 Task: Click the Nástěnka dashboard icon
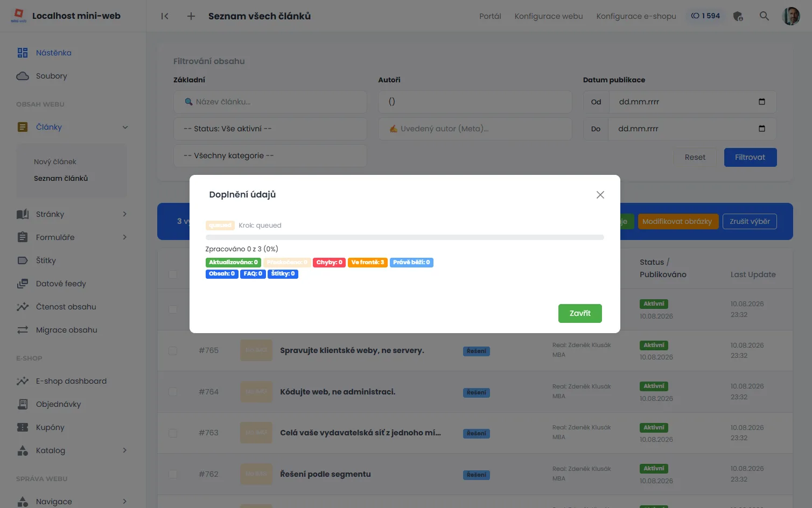(x=23, y=53)
